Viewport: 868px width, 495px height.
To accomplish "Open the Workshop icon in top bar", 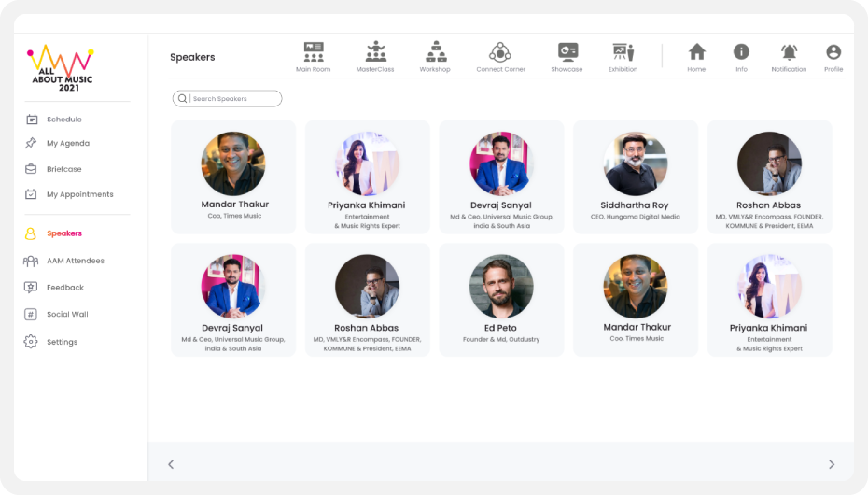I will click(x=435, y=52).
